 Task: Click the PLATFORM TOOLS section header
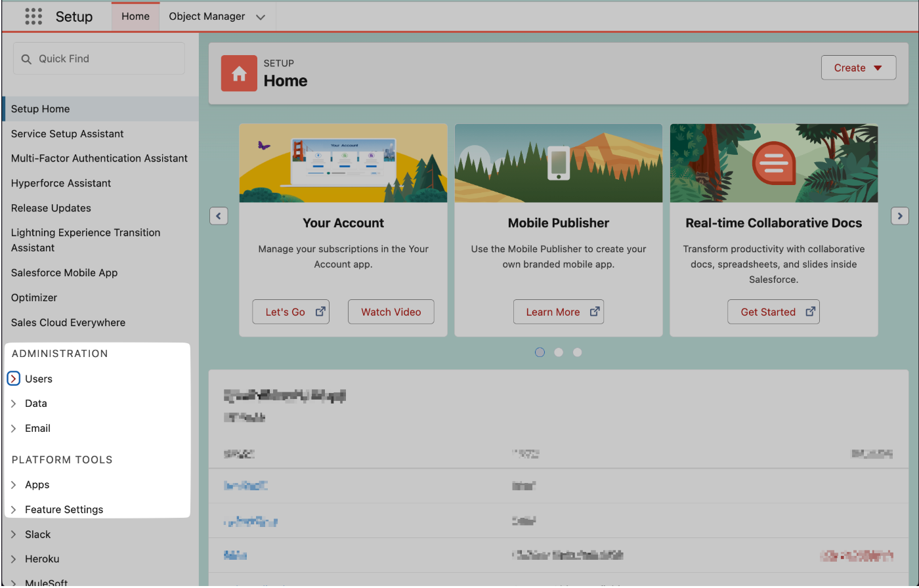click(62, 460)
